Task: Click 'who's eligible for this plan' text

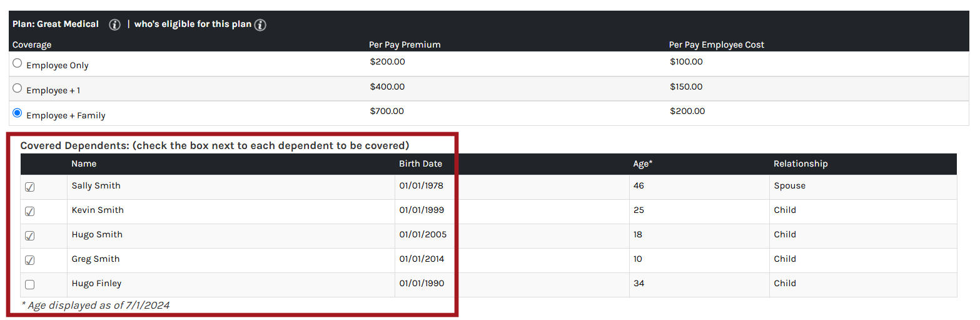Action: [x=193, y=24]
